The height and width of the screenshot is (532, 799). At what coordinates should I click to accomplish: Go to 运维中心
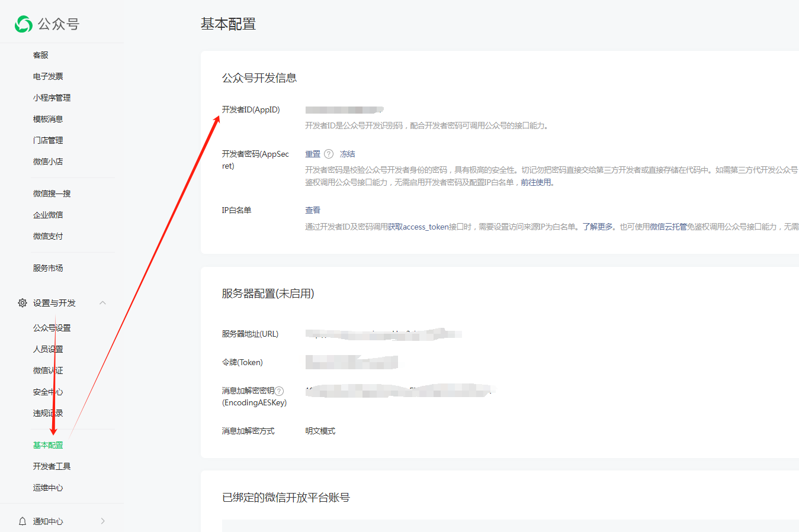(48, 488)
